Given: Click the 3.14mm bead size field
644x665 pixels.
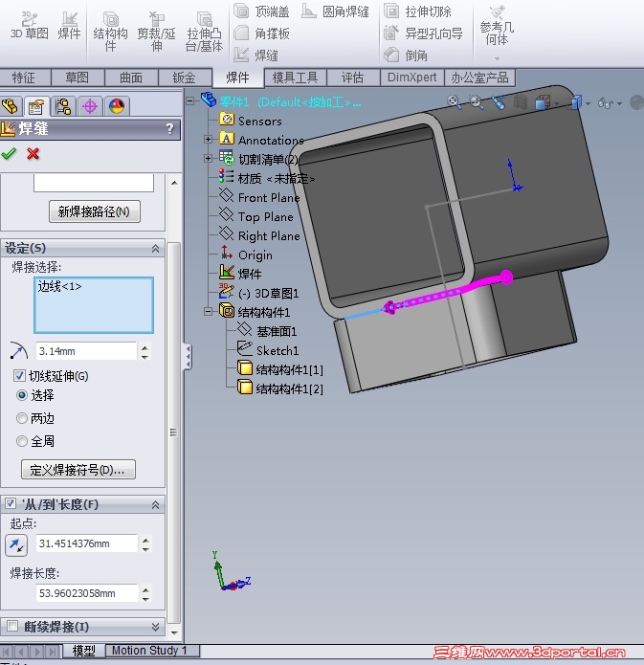Looking at the screenshot, I should (86, 351).
